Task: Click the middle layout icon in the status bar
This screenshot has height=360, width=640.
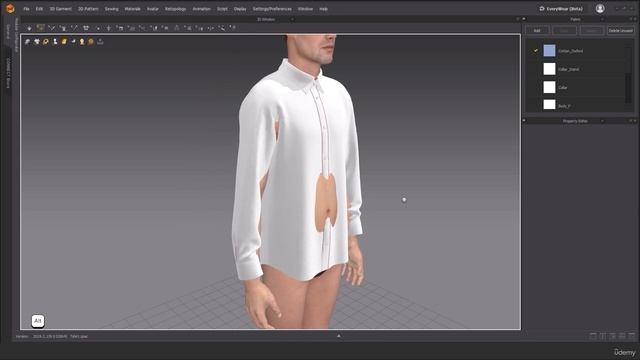Action: point(613,336)
